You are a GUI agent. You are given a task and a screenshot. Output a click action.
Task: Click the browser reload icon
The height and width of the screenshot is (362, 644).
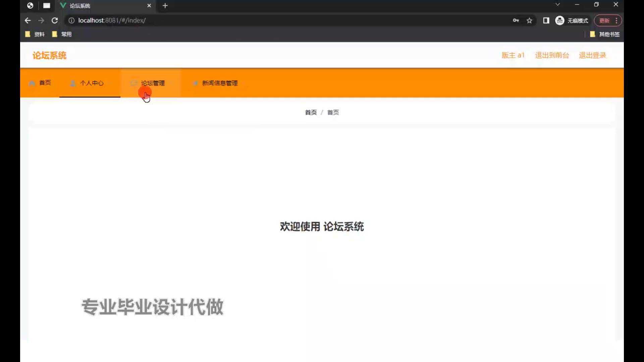pos(55,20)
